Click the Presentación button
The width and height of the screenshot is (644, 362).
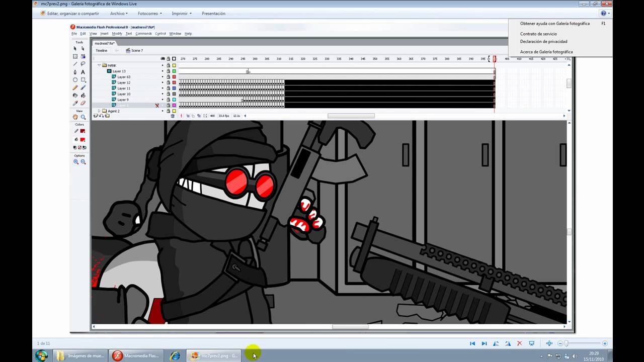(x=213, y=14)
